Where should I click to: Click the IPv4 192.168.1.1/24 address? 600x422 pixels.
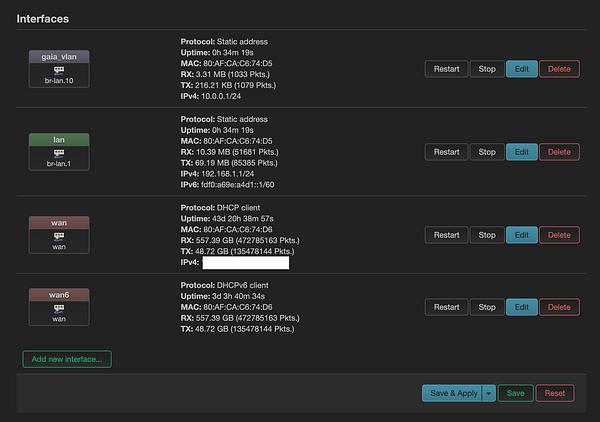[x=227, y=174]
